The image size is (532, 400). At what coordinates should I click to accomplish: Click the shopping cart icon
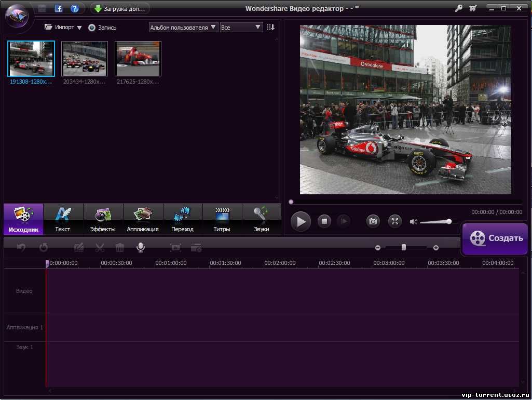(x=473, y=8)
